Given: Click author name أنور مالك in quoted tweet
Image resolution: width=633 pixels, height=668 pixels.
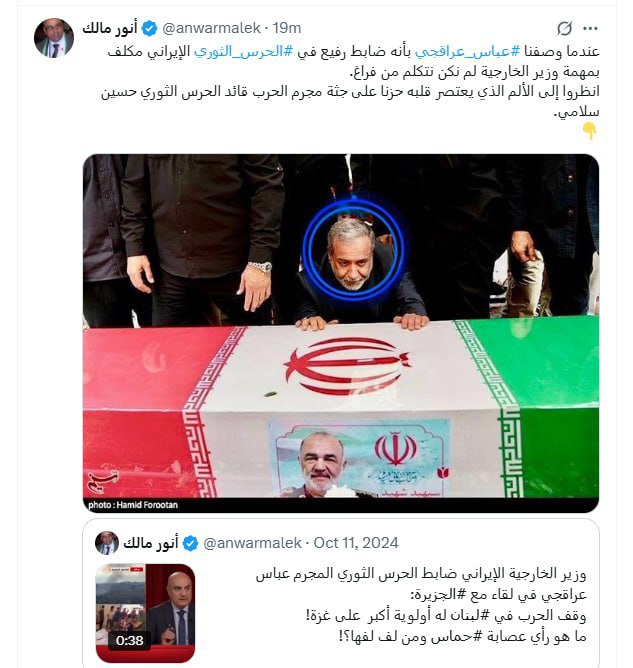Looking at the screenshot, I should [150, 543].
